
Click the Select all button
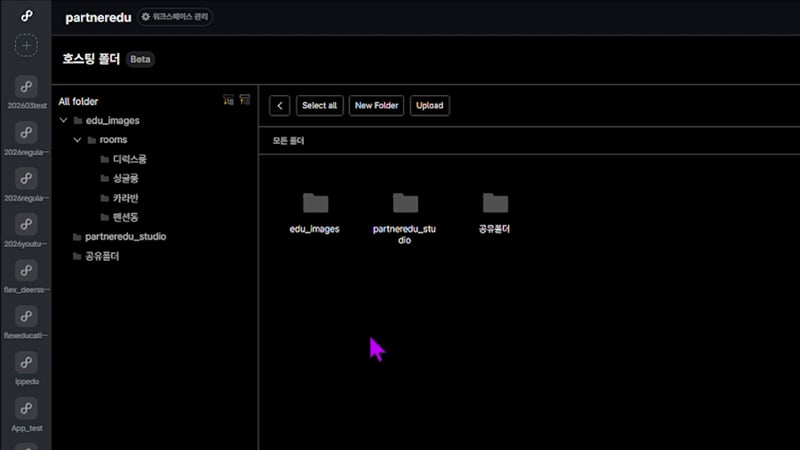tap(319, 106)
